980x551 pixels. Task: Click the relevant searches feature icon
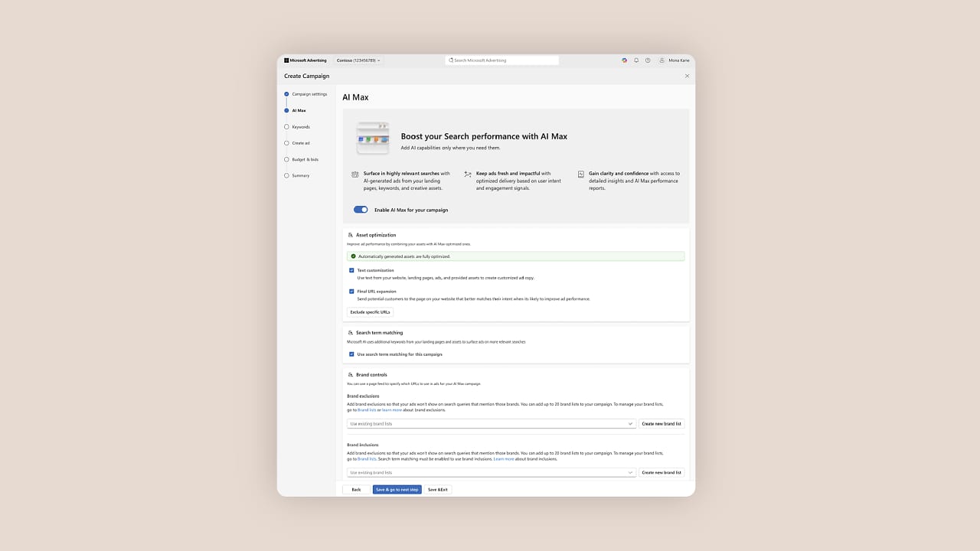pos(355,174)
